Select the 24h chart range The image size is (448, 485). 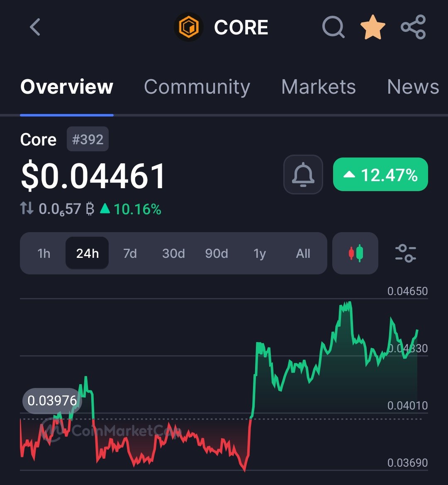pos(87,253)
